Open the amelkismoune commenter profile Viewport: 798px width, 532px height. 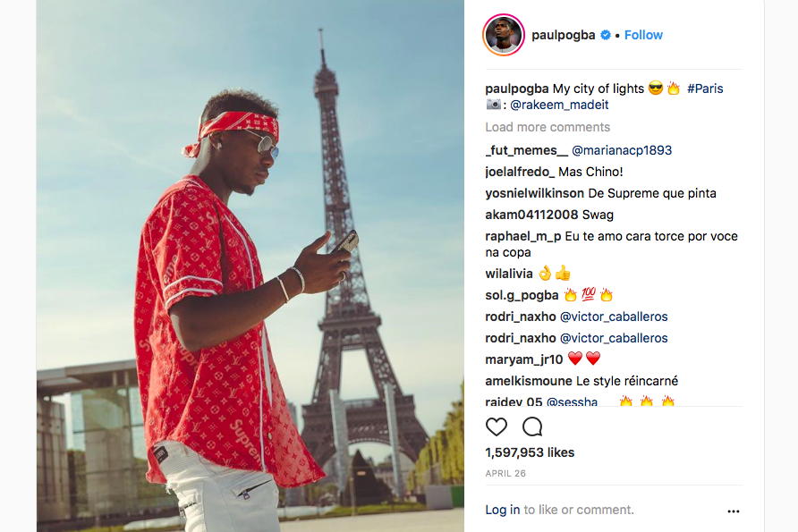528,381
